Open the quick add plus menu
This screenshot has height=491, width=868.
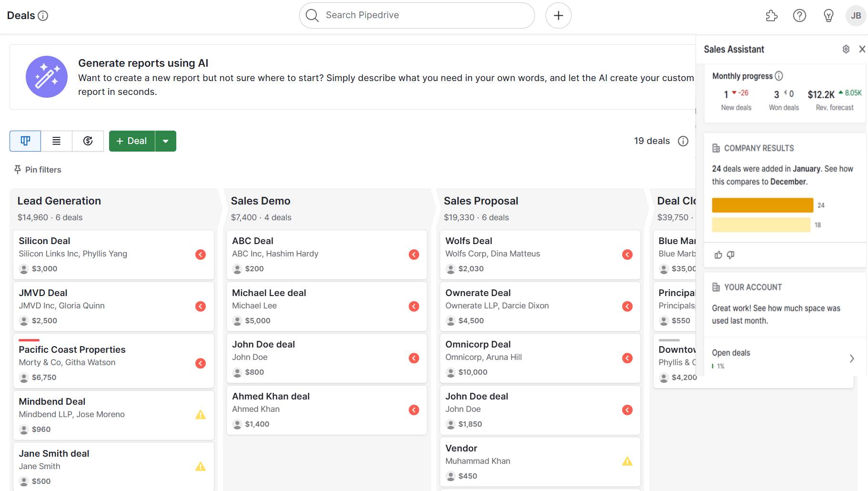(558, 15)
